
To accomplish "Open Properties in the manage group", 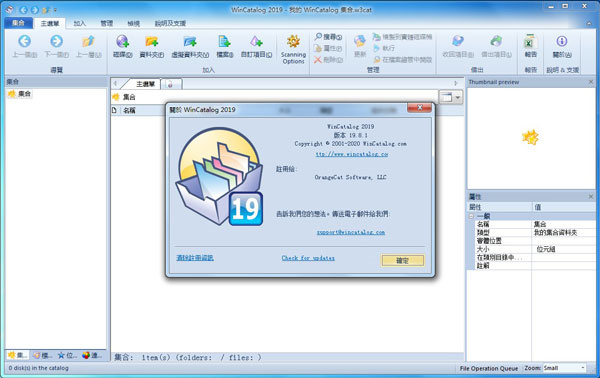I will point(328,48).
